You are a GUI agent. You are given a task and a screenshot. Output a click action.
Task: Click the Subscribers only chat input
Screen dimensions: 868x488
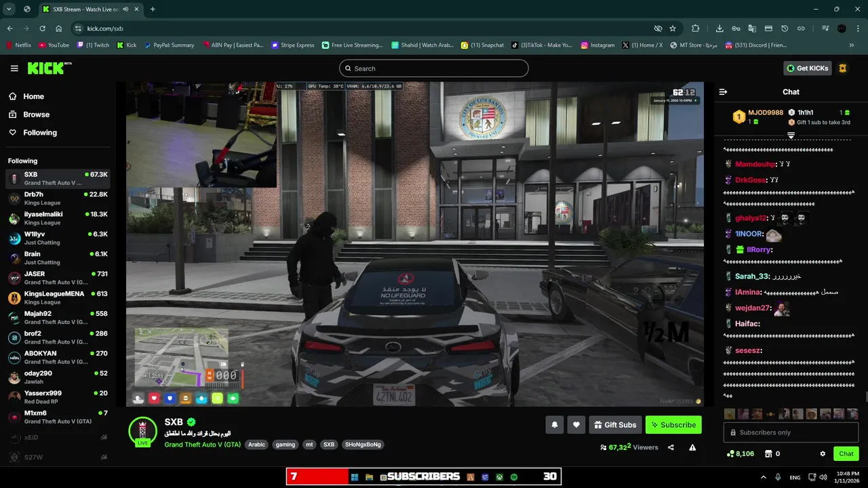pos(791,432)
